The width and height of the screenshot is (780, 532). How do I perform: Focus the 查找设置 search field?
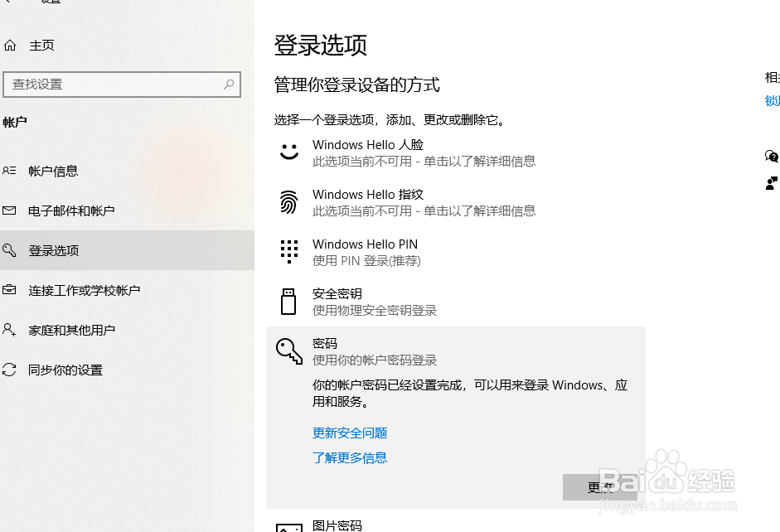(122, 85)
